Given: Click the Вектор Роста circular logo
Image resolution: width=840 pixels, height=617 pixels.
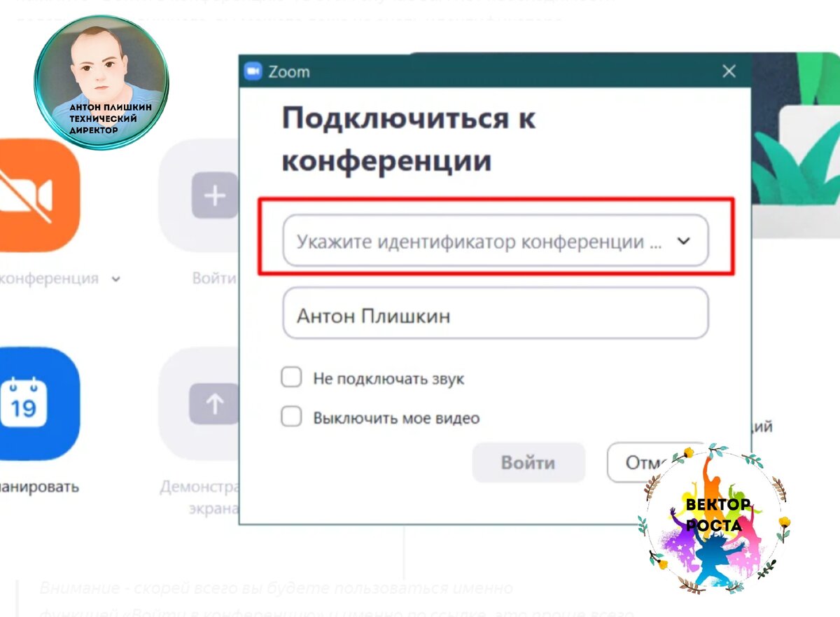Looking at the screenshot, I should click(714, 518).
